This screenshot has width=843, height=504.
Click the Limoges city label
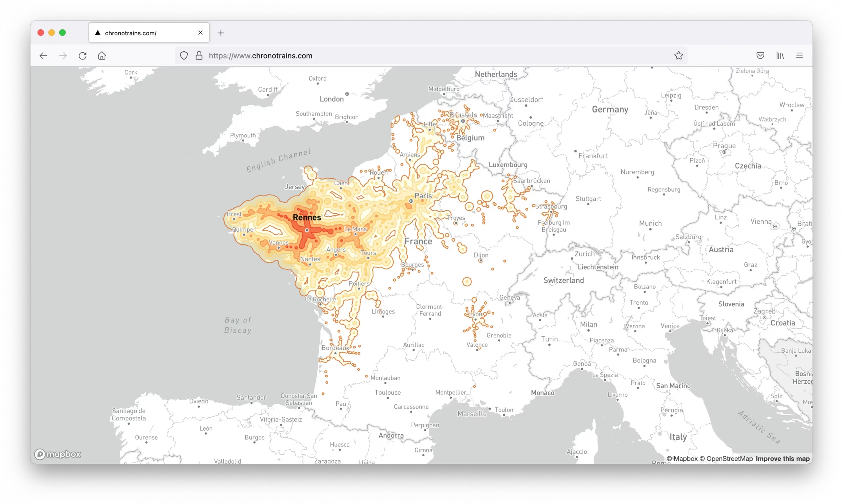[383, 312]
